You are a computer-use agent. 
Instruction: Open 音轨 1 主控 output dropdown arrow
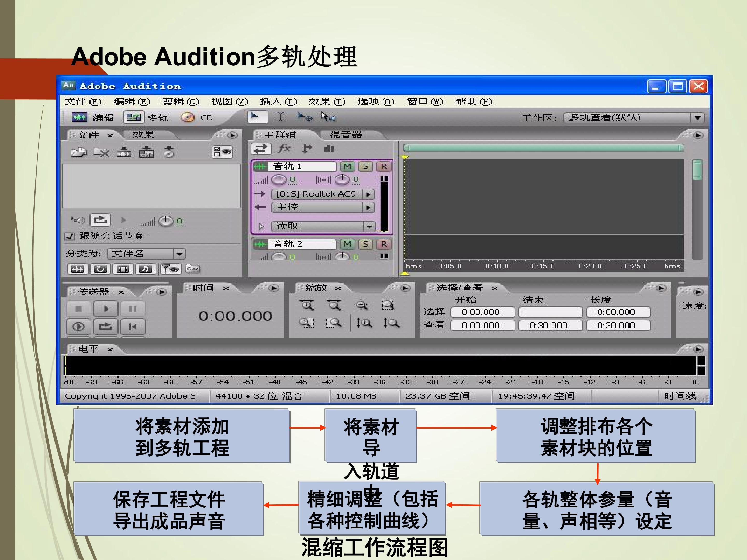368,207
